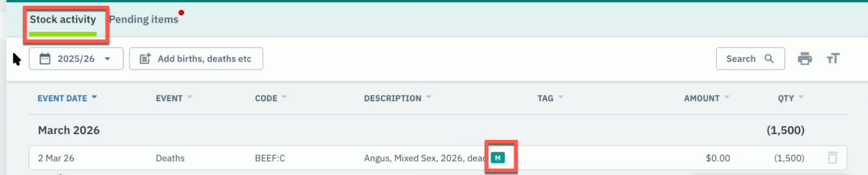The width and height of the screenshot is (868, 175).
Task: Open the Tag column sort arrow
Action: [561, 97]
